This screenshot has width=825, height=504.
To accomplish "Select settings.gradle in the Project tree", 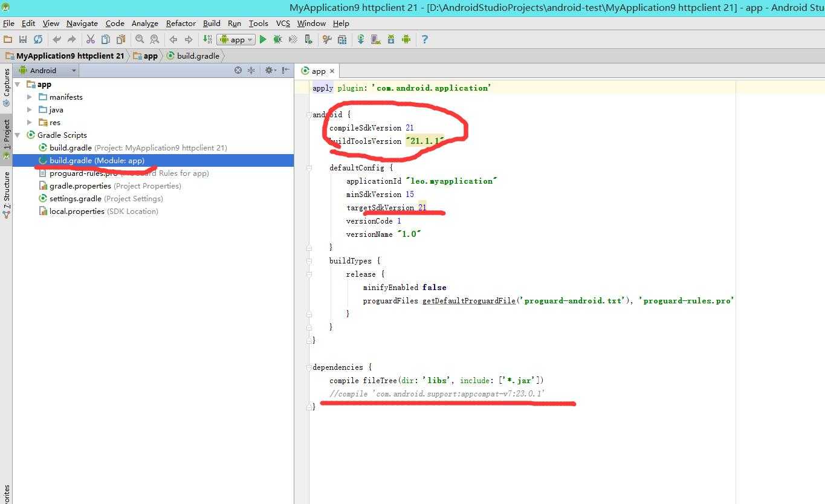I will coord(100,198).
